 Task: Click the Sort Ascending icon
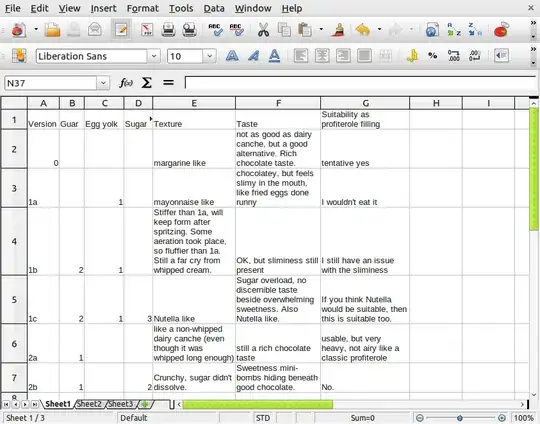[x=454, y=30]
